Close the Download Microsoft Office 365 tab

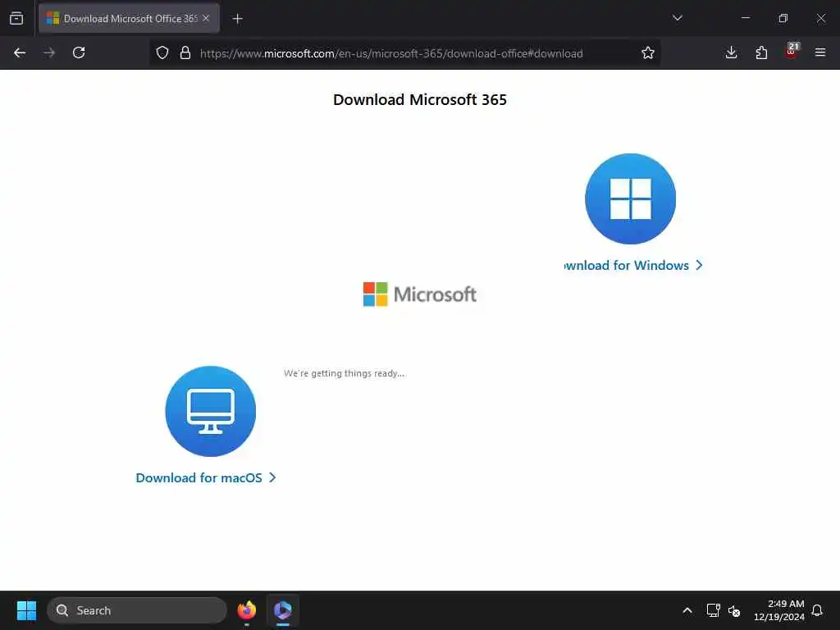[206, 18]
